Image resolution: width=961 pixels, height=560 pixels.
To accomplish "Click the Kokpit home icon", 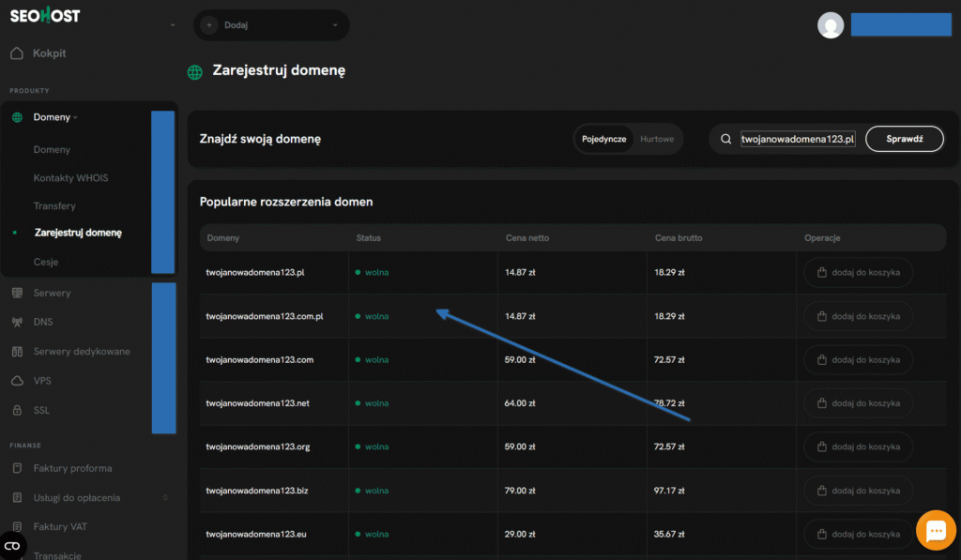I will tap(17, 53).
